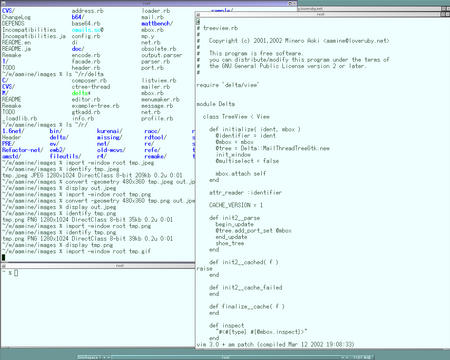Click example-tree.rb file name
Screen dimensions: 450x360
pyautogui.click(x=96, y=106)
